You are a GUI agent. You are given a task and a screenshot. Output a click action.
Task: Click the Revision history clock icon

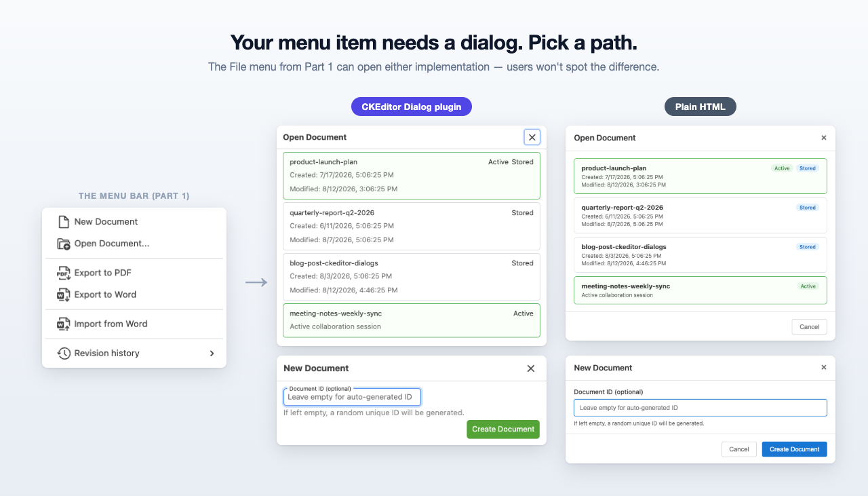pyautogui.click(x=64, y=353)
